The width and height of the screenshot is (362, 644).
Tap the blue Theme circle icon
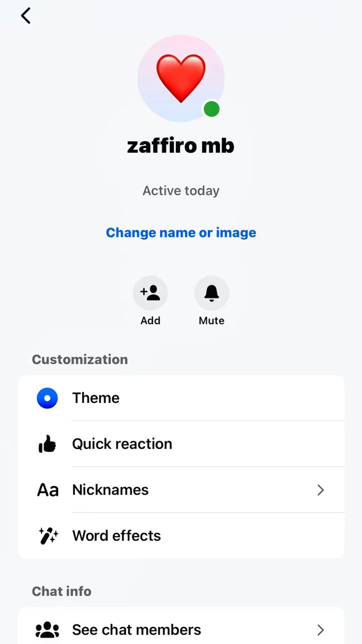tap(47, 398)
